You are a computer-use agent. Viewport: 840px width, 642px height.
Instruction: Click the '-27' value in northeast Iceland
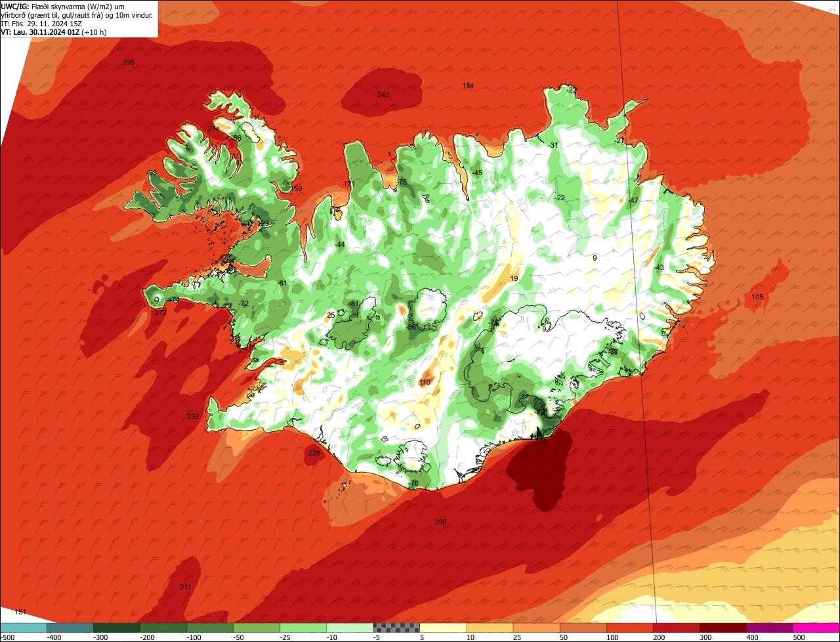tap(619, 141)
